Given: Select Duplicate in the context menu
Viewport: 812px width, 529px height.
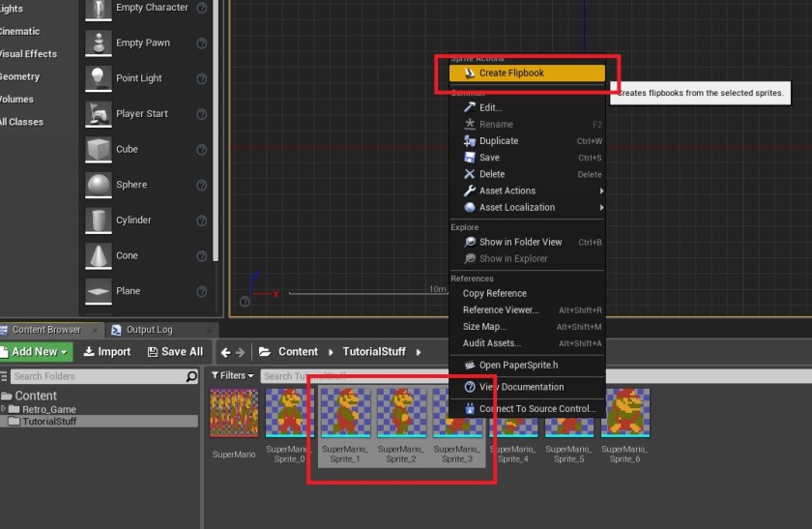Looking at the screenshot, I should pos(499,141).
